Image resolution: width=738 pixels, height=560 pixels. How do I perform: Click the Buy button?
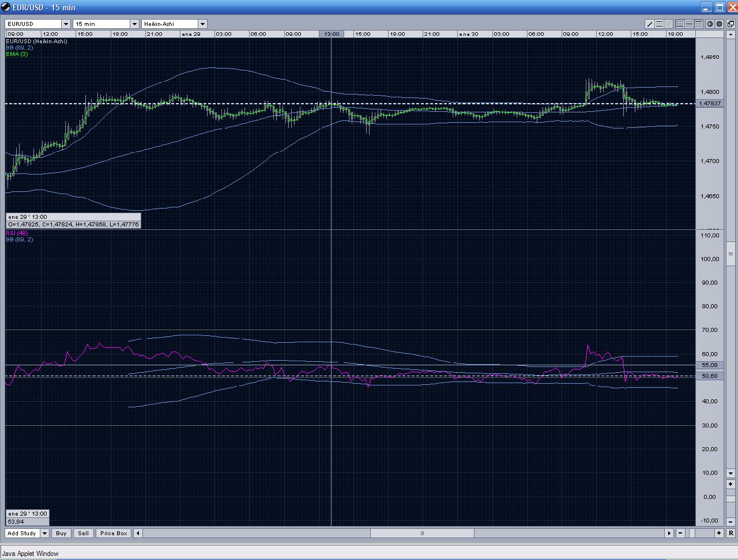click(x=61, y=533)
